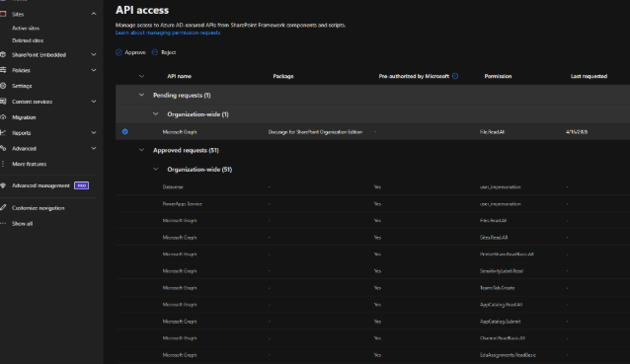Click the Advanced icon in sidebar

point(3,148)
